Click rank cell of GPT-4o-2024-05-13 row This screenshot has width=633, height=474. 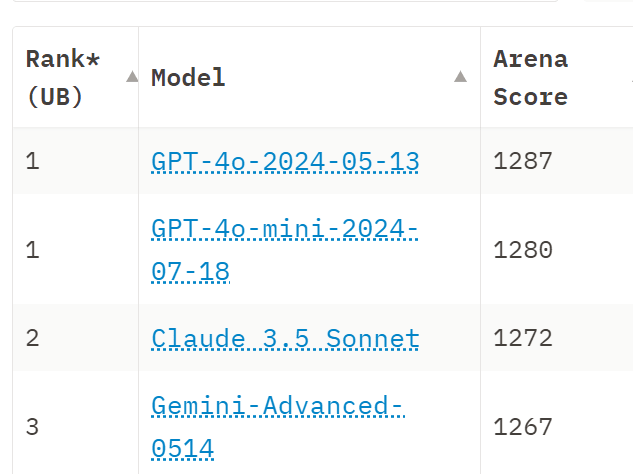coord(33,161)
